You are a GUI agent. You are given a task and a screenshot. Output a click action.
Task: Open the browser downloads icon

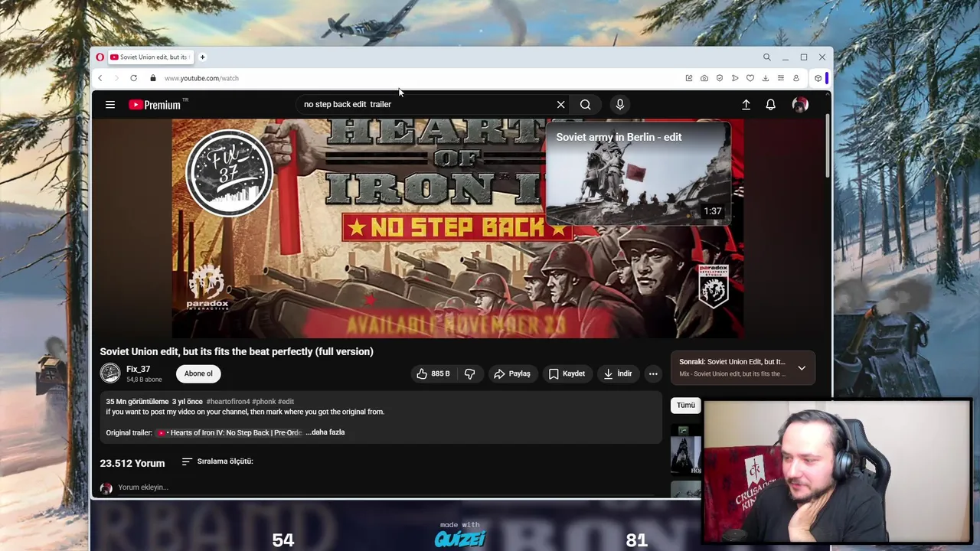coord(766,78)
